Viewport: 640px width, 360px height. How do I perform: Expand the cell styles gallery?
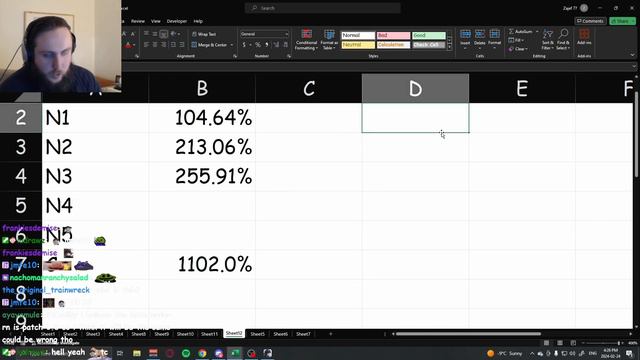click(x=450, y=47)
